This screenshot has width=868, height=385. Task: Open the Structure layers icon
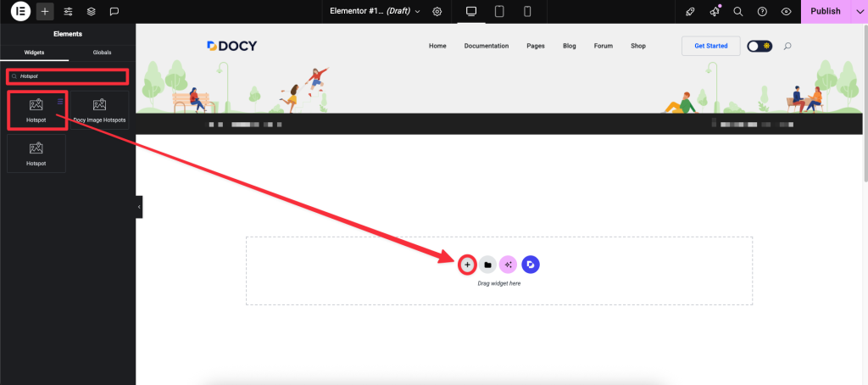pos(91,12)
